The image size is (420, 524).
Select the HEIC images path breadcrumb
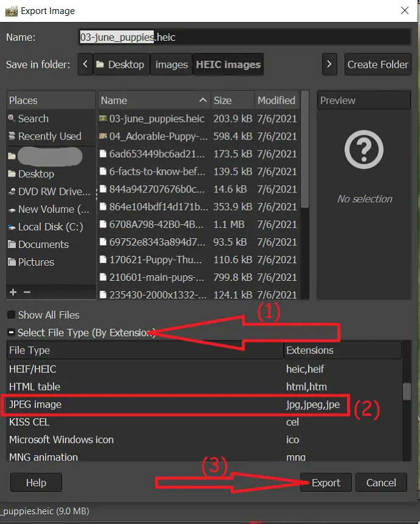point(228,64)
